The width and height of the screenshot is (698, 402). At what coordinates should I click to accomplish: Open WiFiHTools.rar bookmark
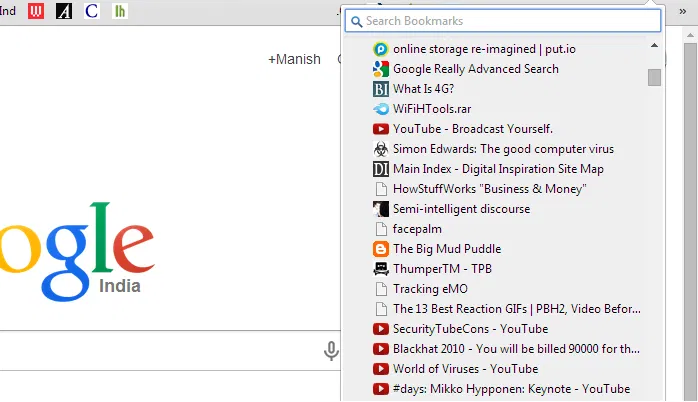click(433, 109)
